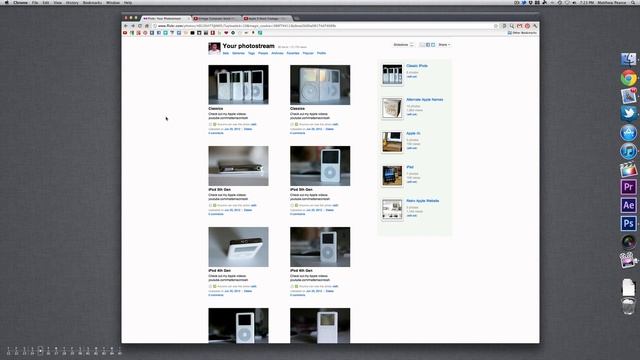Go to the Galleries link
The height and width of the screenshot is (360, 640).
coord(238,53)
